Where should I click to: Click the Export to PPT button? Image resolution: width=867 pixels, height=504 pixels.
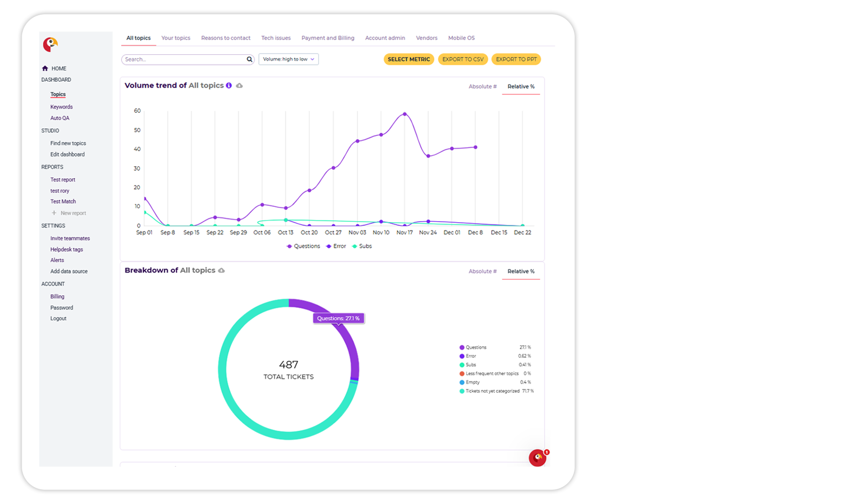click(516, 59)
